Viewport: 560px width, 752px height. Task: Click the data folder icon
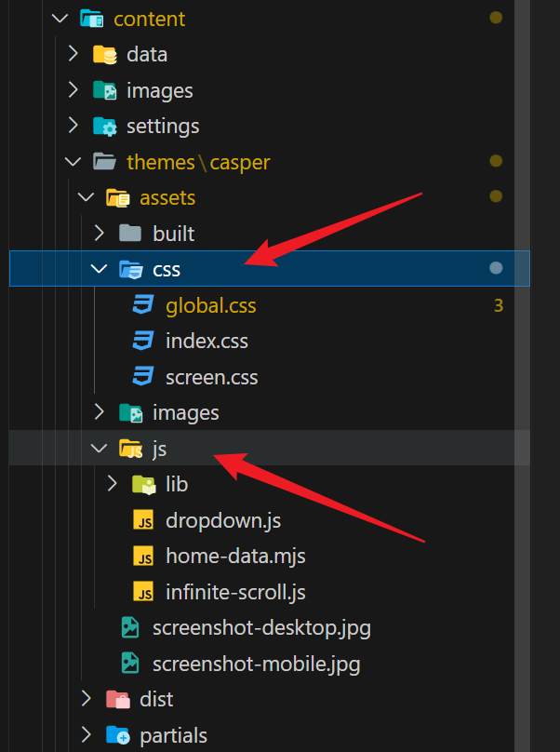pos(104,55)
